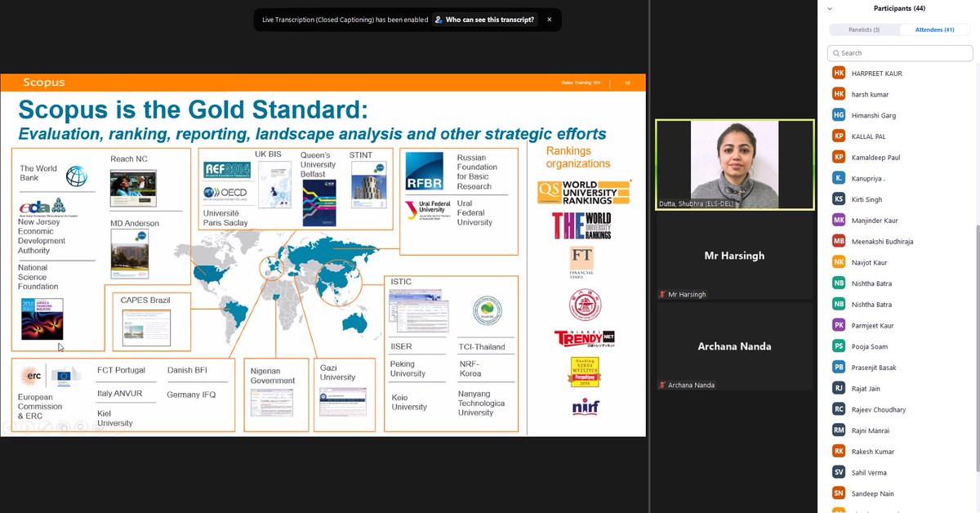Click the muted mic icon beside Archana Nanda

click(662, 385)
